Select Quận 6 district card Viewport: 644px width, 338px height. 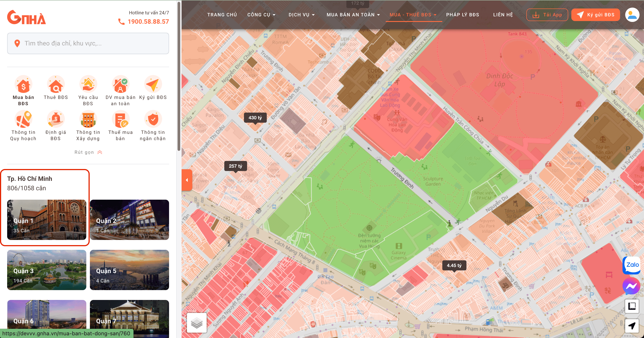point(47,319)
